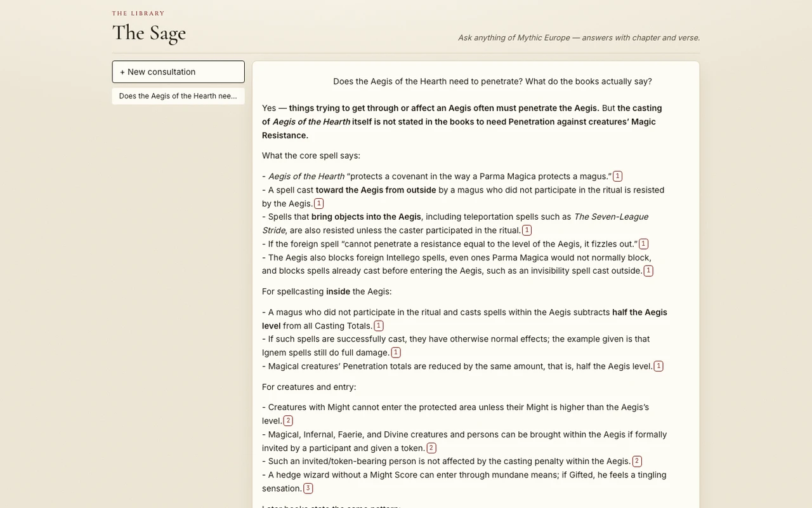Open citation 1 after 'from all Casting Totals.'

click(379, 326)
